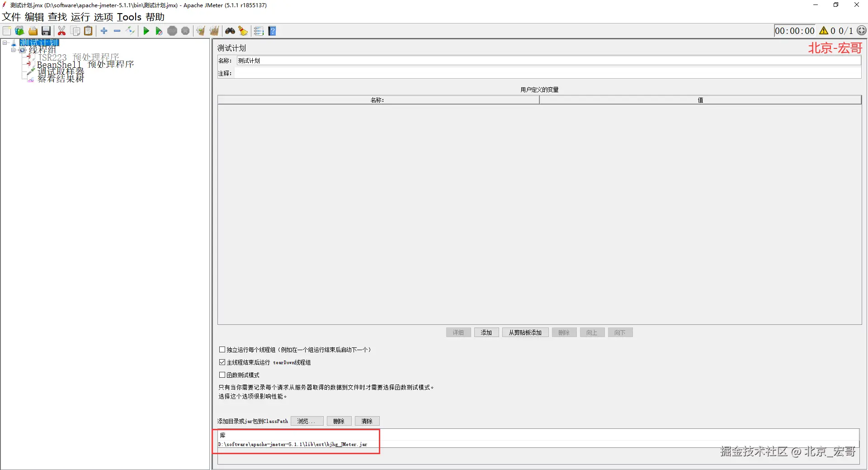Open the Templates toolbar icon
868x470 pixels.
tap(19, 31)
